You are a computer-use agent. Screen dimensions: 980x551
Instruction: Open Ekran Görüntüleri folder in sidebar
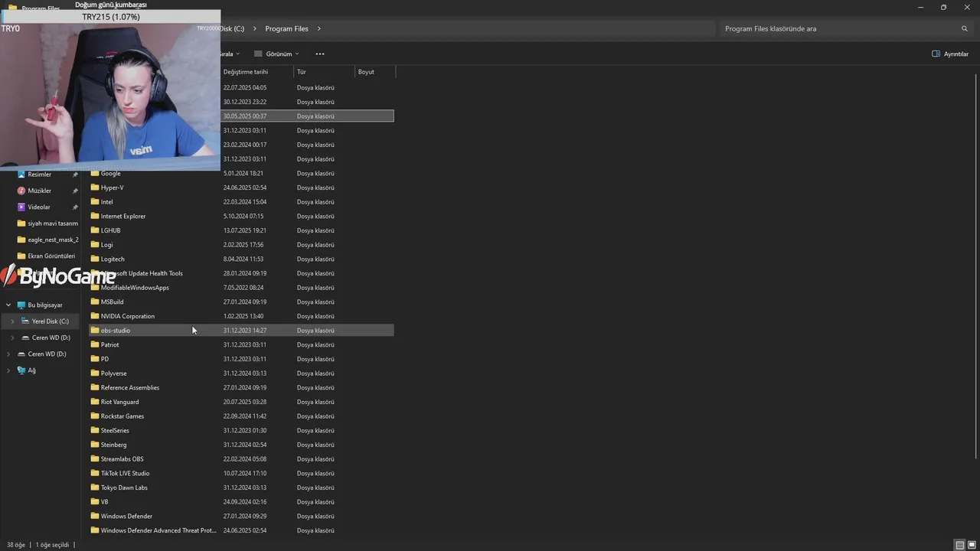pyautogui.click(x=51, y=256)
